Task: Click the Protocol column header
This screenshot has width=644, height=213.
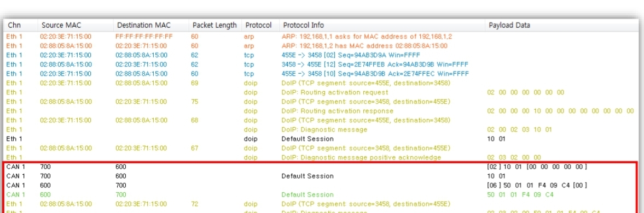Action: (260, 25)
